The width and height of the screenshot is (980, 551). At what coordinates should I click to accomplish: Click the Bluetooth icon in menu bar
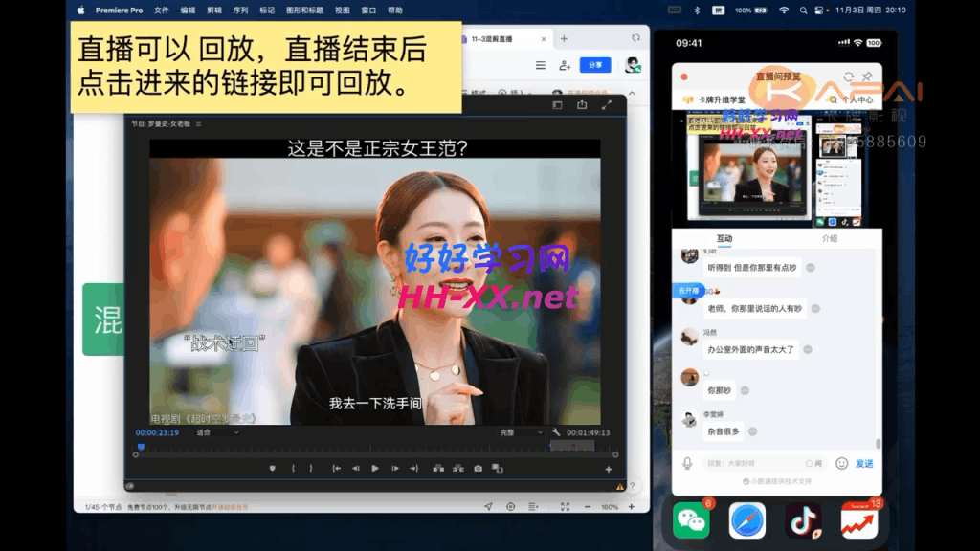pos(697,11)
